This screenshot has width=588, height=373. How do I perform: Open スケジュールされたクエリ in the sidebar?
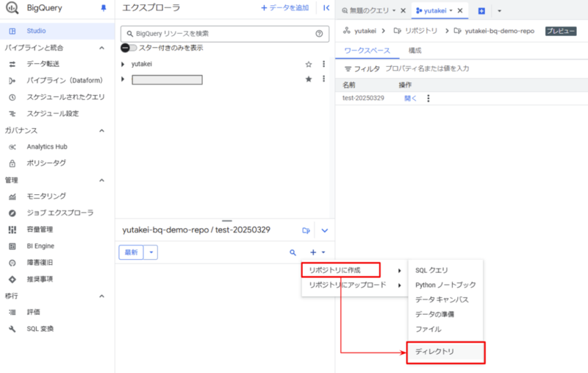[65, 97]
